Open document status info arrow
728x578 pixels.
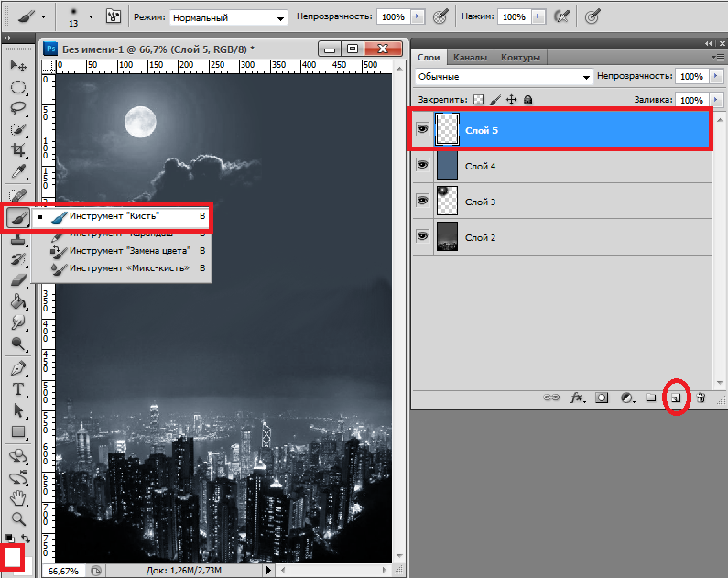268,570
